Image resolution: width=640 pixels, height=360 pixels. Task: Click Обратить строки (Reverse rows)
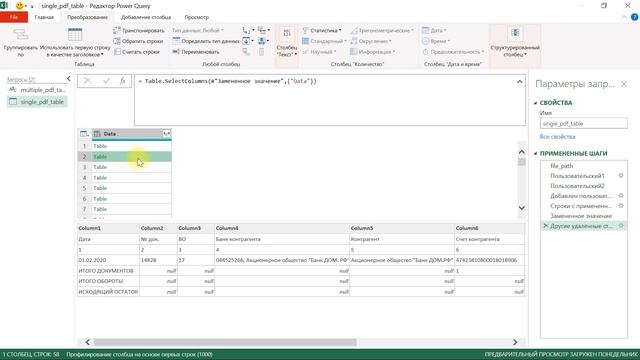(138, 41)
